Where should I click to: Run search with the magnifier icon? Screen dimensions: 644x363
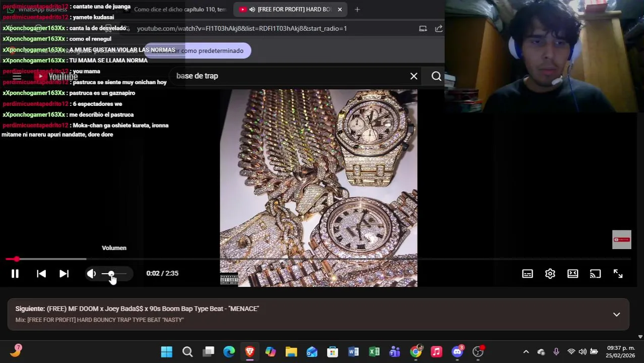click(x=436, y=76)
